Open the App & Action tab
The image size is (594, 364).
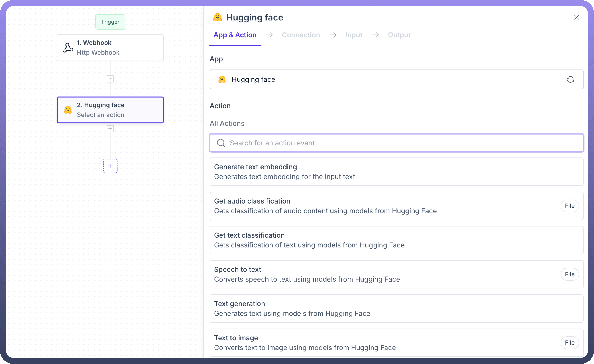pyautogui.click(x=235, y=35)
